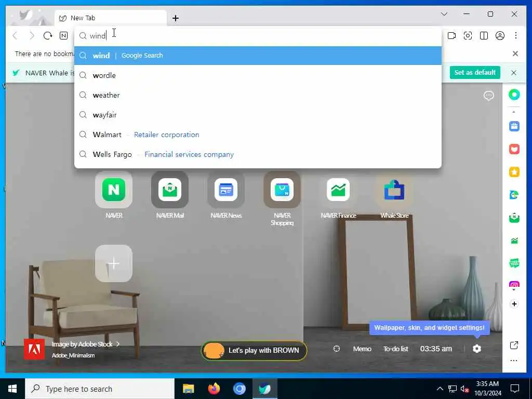Open the red Pocket-style icon in sidebar

[x=514, y=149]
